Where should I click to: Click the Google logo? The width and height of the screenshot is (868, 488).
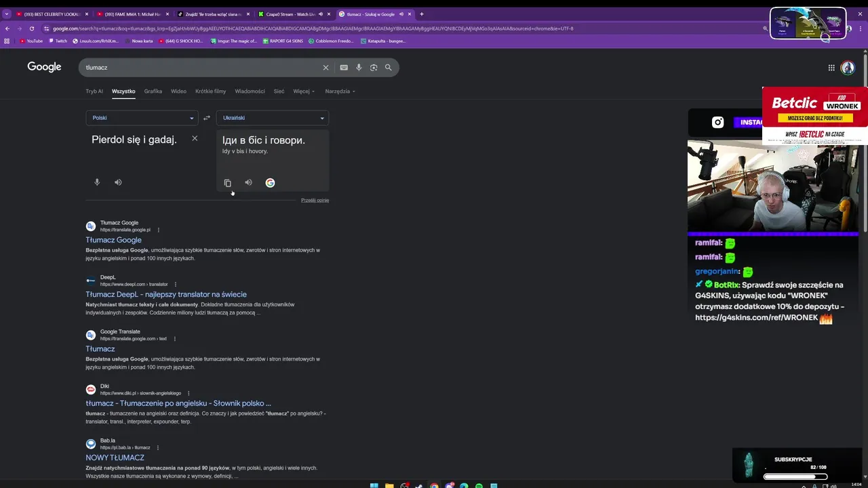[44, 67]
